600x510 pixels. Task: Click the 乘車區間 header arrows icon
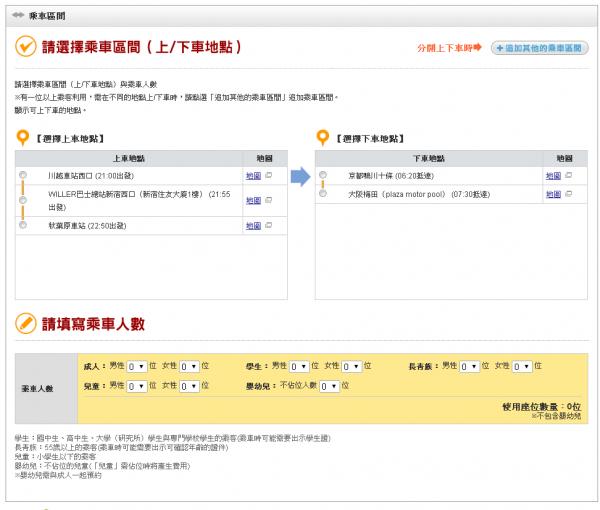18,15
